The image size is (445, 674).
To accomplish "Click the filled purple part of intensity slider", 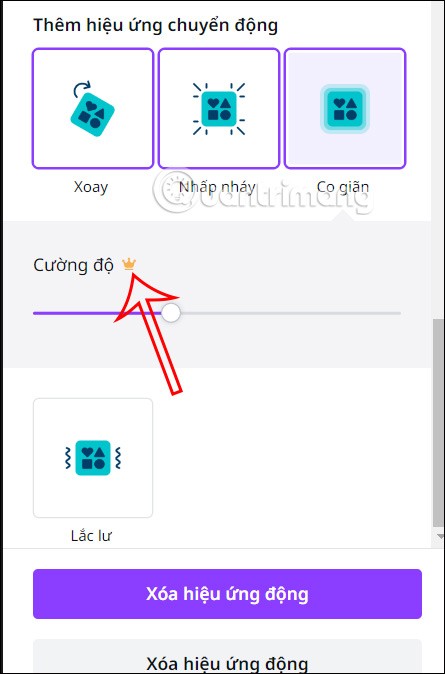I will [98, 313].
